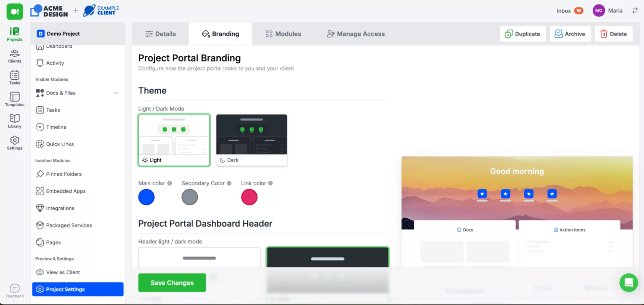Click the Tasks icon in left rail
Screen dimensions: 644x305
[x=14, y=77]
